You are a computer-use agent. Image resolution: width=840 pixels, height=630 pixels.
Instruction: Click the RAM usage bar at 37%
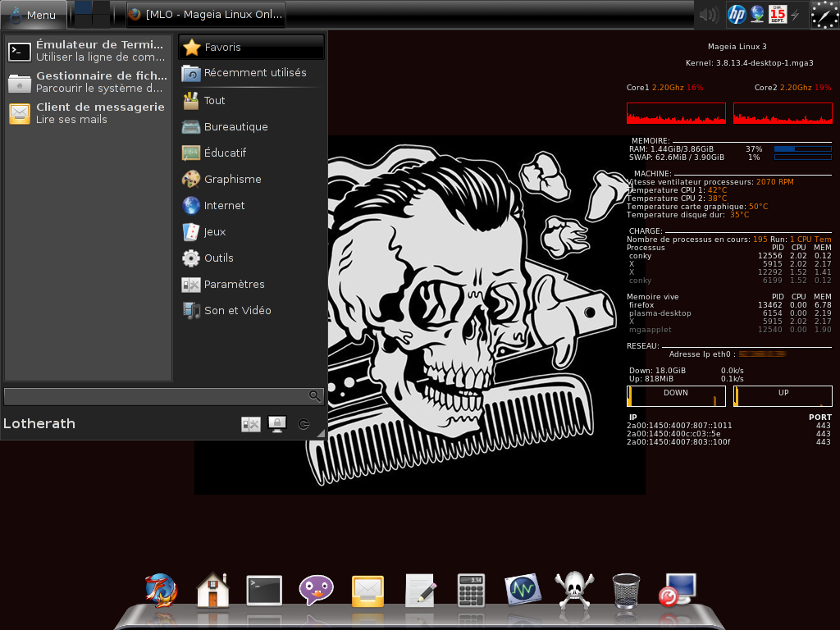(x=803, y=149)
